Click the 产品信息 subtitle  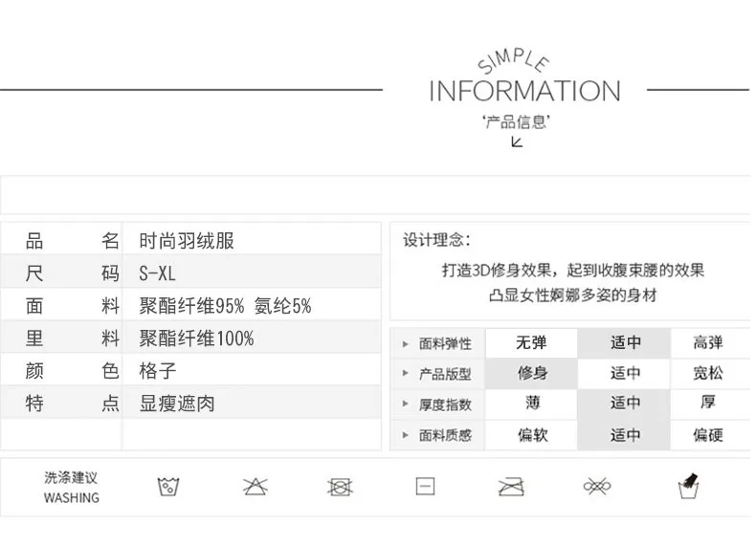pyautogui.click(x=516, y=121)
